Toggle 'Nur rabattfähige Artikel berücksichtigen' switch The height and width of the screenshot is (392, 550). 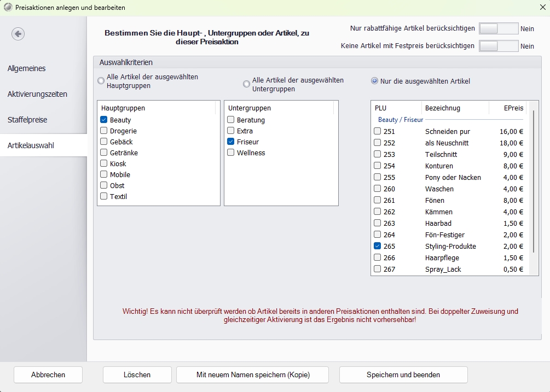coord(498,29)
